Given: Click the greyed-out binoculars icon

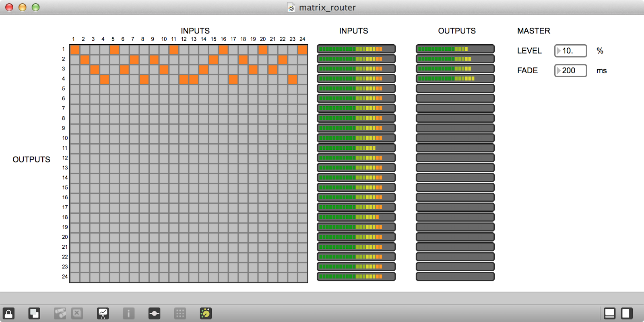Looking at the screenshot, I should point(60,313).
